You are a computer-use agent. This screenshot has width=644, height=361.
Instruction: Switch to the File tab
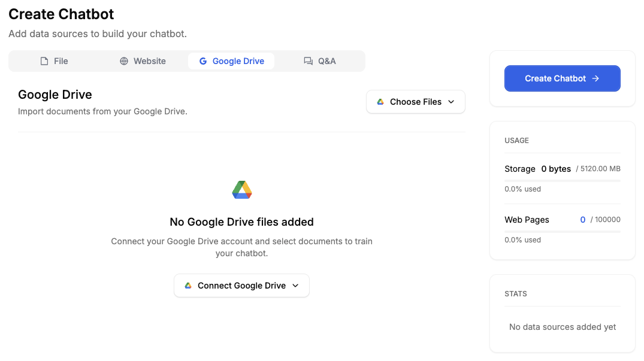(54, 60)
